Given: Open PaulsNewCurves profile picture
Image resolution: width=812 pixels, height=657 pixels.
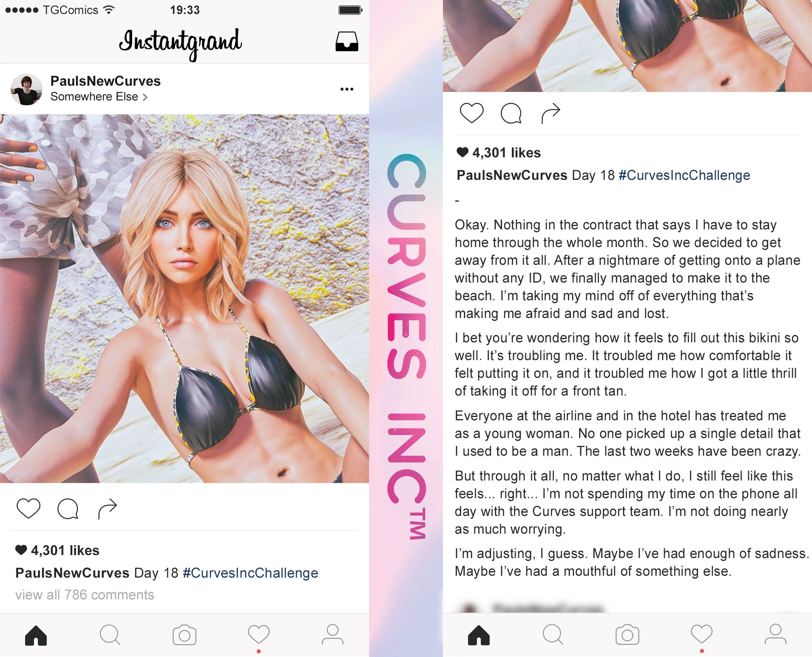Looking at the screenshot, I should [26, 89].
